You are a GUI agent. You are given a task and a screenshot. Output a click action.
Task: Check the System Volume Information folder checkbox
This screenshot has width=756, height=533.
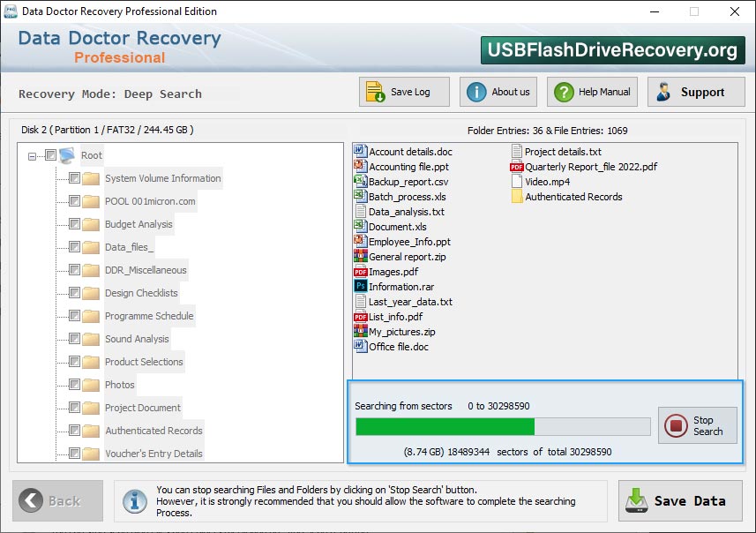coord(74,178)
